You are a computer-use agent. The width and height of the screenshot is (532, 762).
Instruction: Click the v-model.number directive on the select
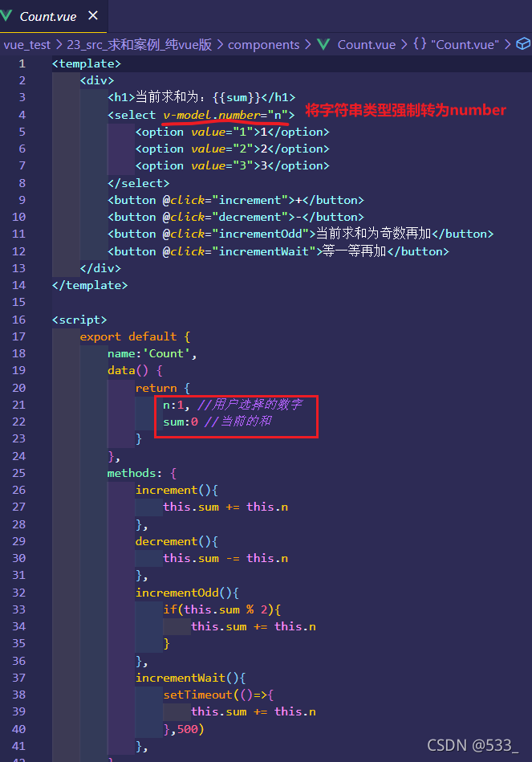tap(211, 115)
